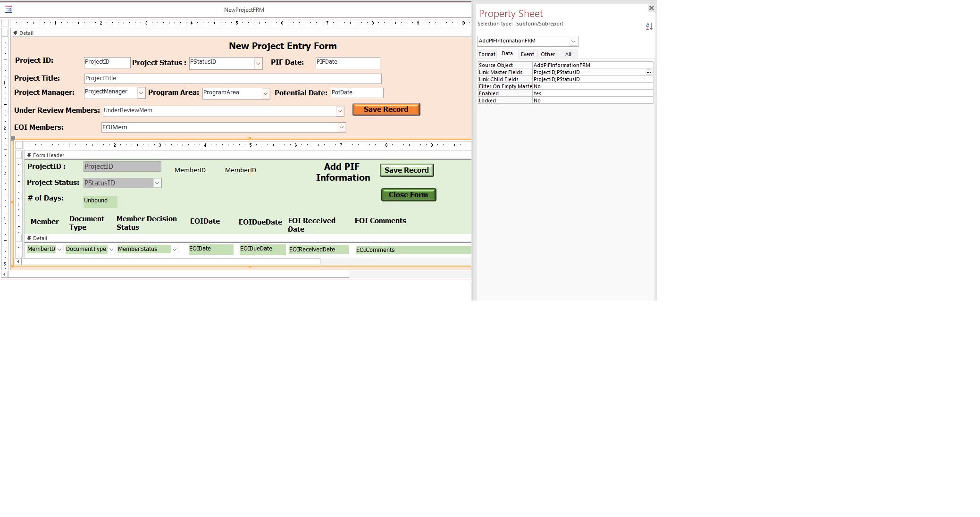980x517 pixels.
Task: Open the Property Sheet object selector dropdown
Action: point(574,41)
